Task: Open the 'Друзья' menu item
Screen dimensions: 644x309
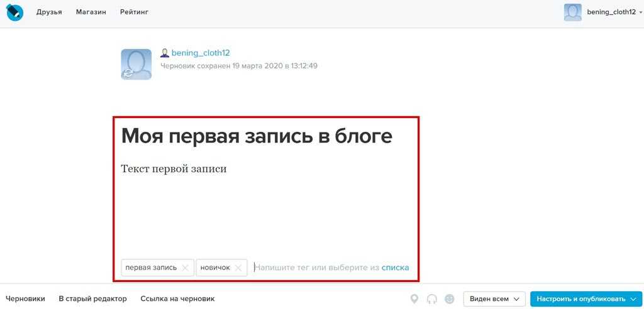Action: (49, 12)
